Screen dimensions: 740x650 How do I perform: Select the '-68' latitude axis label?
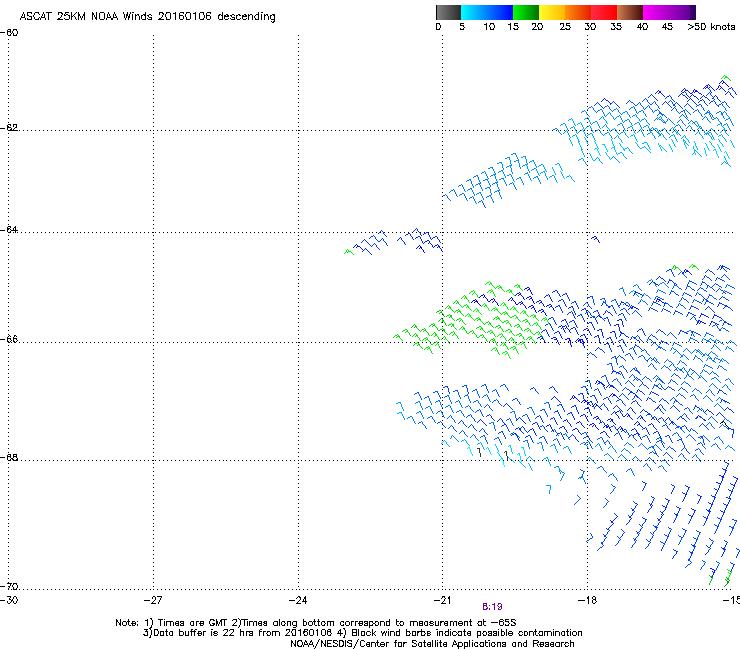tap(9, 457)
